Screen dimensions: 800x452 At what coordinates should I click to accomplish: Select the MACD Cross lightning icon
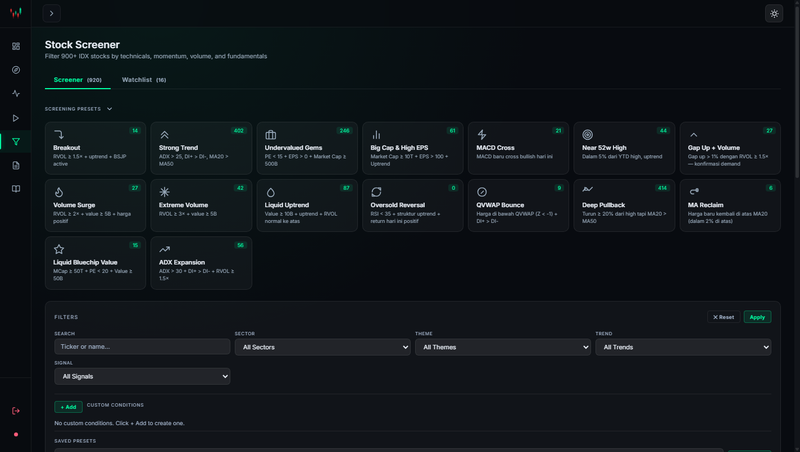(x=482, y=135)
